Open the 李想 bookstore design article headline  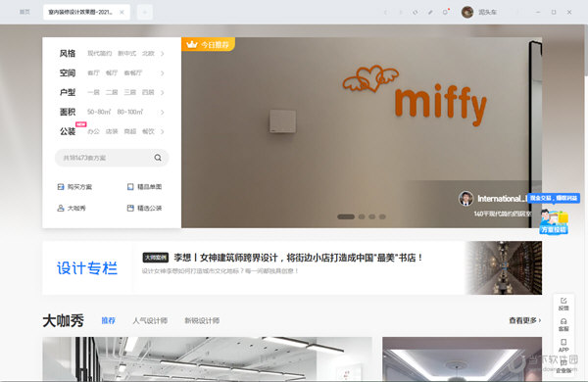pos(299,258)
